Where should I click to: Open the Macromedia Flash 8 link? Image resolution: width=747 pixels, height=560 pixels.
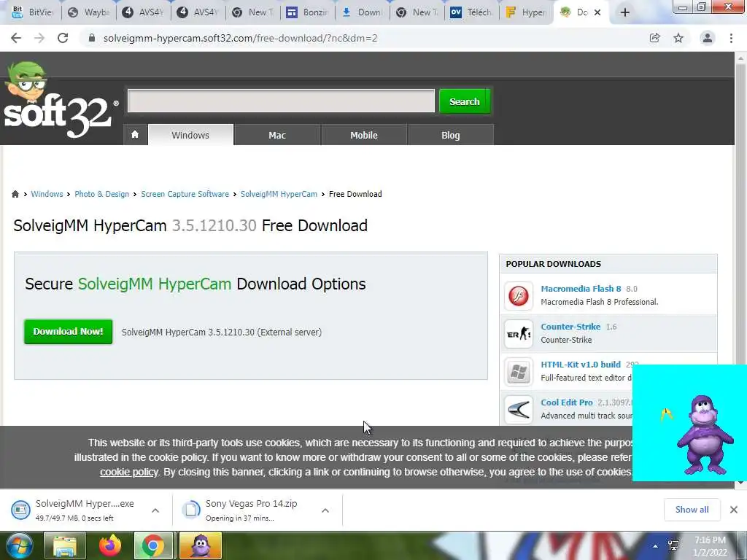(581, 289)
